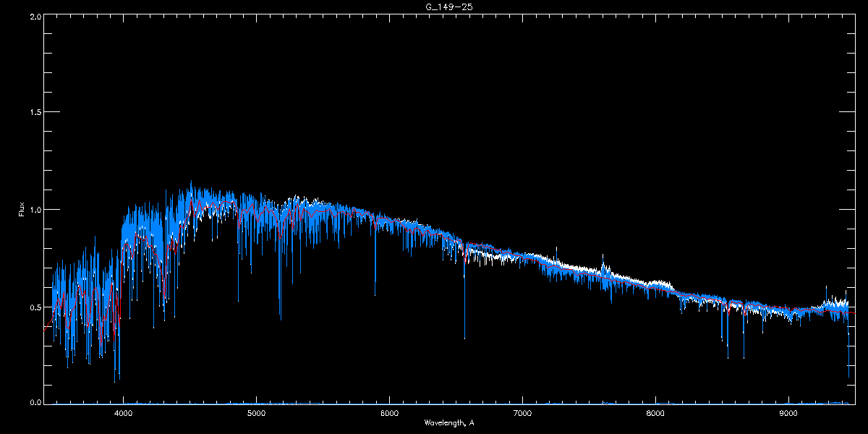Click the 1.5 flux tick label
Screen dimensions: 868x434
point(35,112)
